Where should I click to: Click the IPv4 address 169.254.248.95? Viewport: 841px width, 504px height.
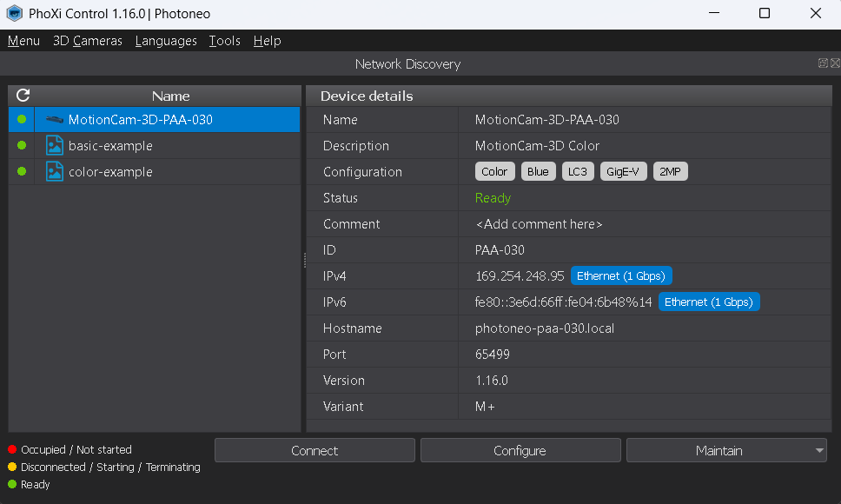[x=520, y=276]
